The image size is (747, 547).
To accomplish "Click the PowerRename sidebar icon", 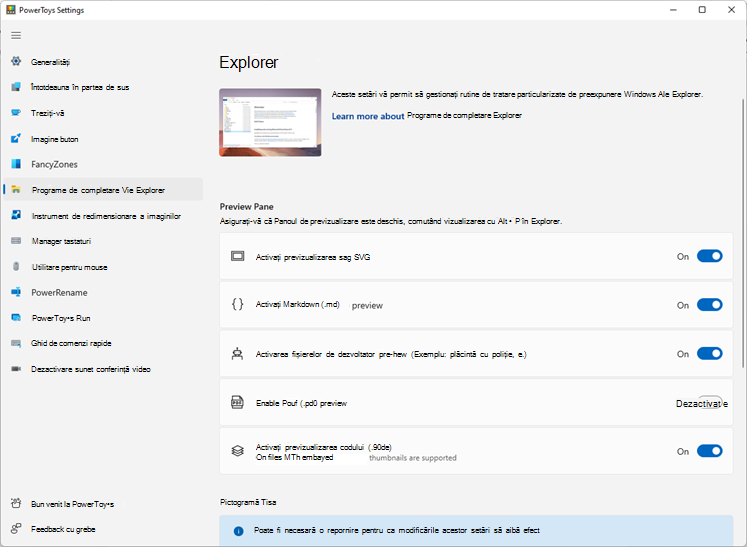I will [16, 292].
